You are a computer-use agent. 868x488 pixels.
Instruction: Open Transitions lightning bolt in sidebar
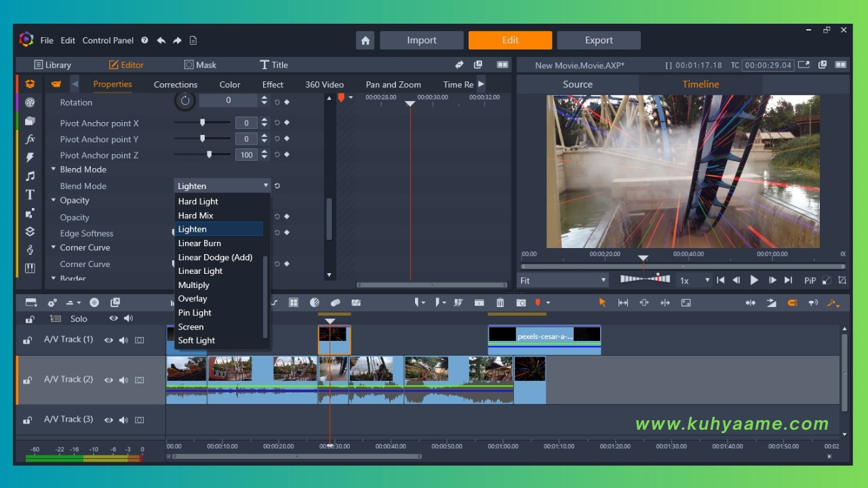[x=30, y=157]
